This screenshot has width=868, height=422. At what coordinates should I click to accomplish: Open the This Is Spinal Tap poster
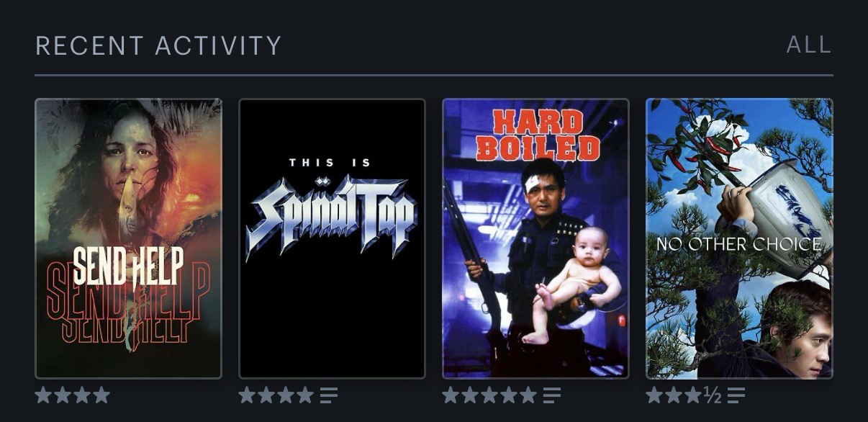(x=332, y=238)
